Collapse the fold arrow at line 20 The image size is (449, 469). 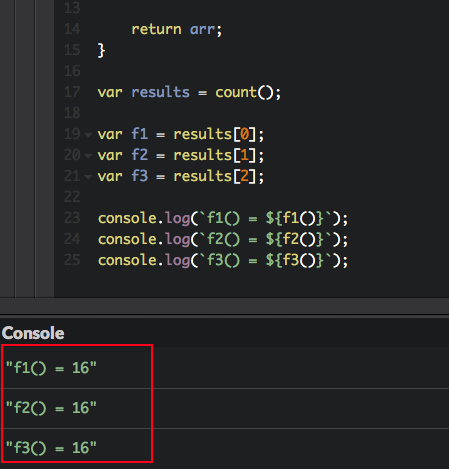pyautogui.click(x=88, y=156)
